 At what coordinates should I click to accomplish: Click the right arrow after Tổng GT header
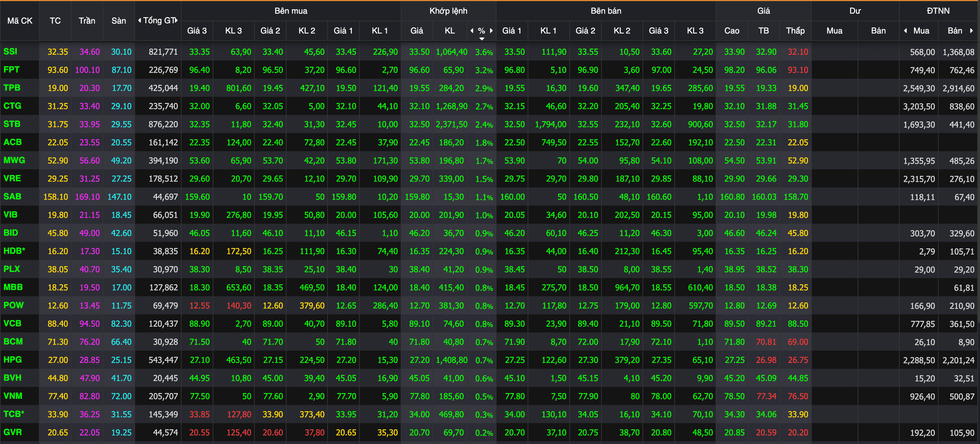176,21
